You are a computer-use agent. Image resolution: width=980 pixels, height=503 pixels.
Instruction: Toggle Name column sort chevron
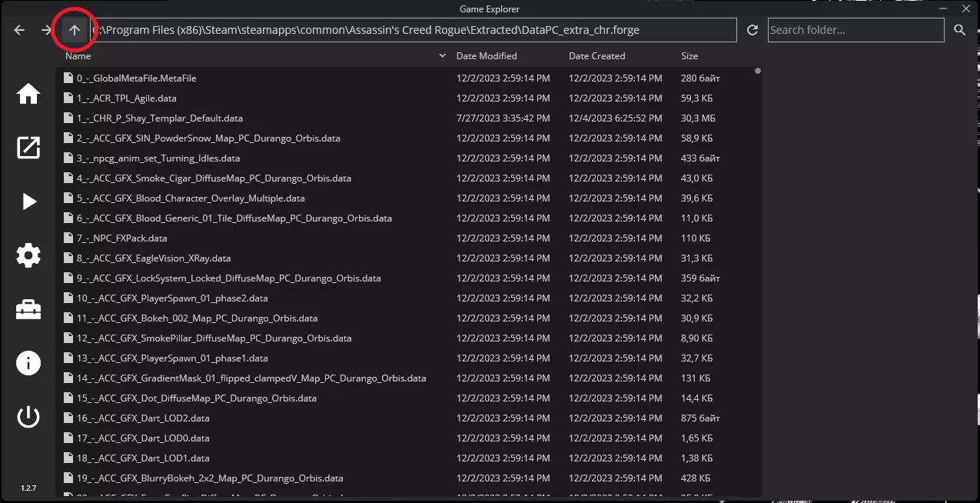pos(442,56)
